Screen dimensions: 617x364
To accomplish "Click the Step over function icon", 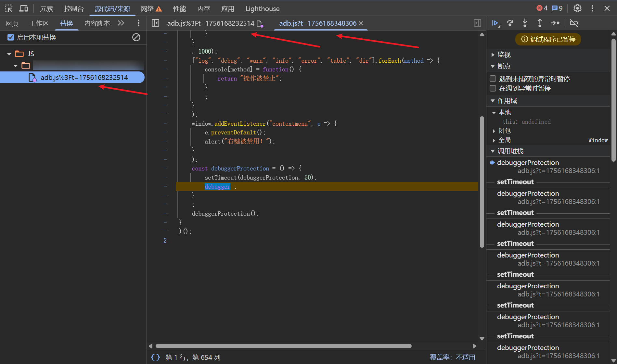I will [x=510, y=23].
